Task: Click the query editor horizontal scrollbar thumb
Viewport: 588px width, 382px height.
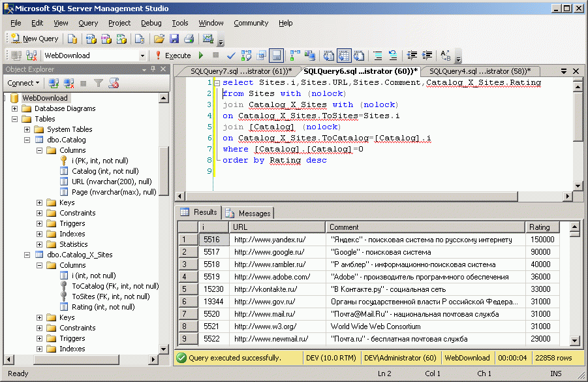Action: 352,197
